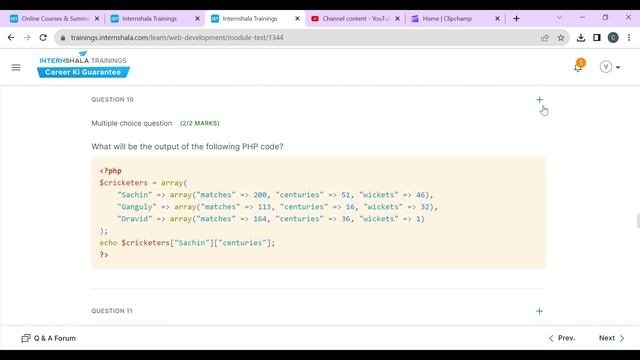Click the (2/2 MARKS) label
Screen dimensions: 640x360
tap(200, 123)
